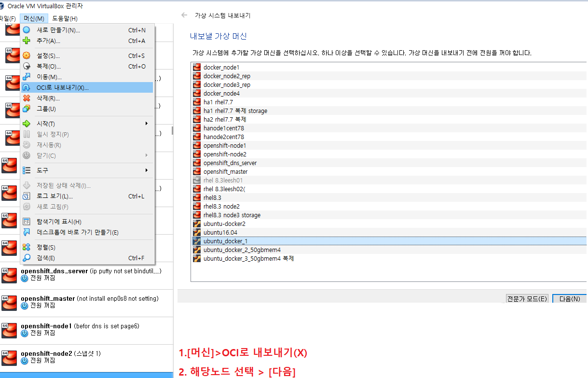The width and height of the screenshot is (588, 378).
Task: Select rhel8.3 node3 storage in export list
Action: pyautogui.click(x=389, y=215)
